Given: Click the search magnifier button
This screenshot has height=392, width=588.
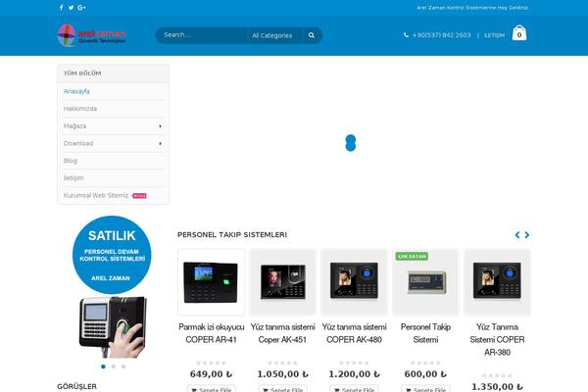Looking at the screenshot, I should coord(312,35).
